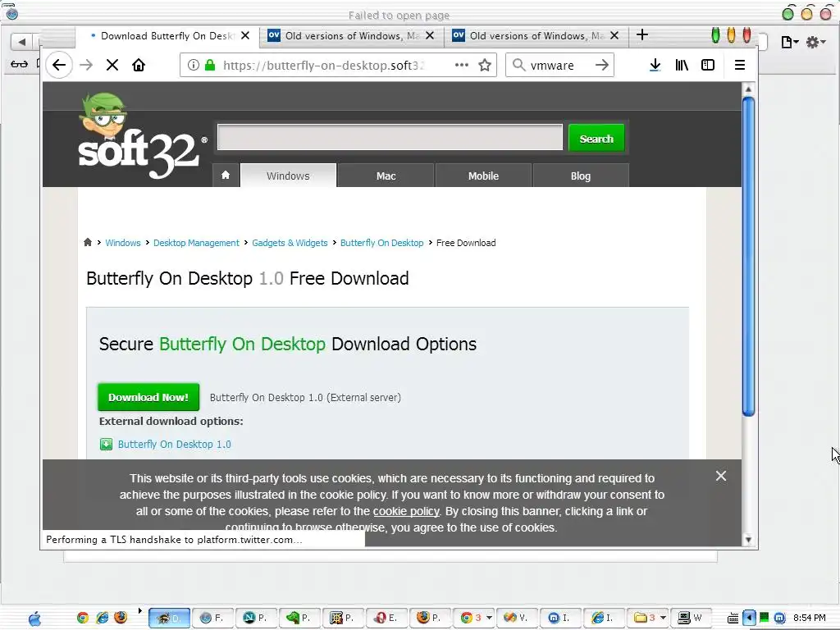This screenshot has height=630, width=840.
Task: Click scrollbar up arrow
Action: 748,89
